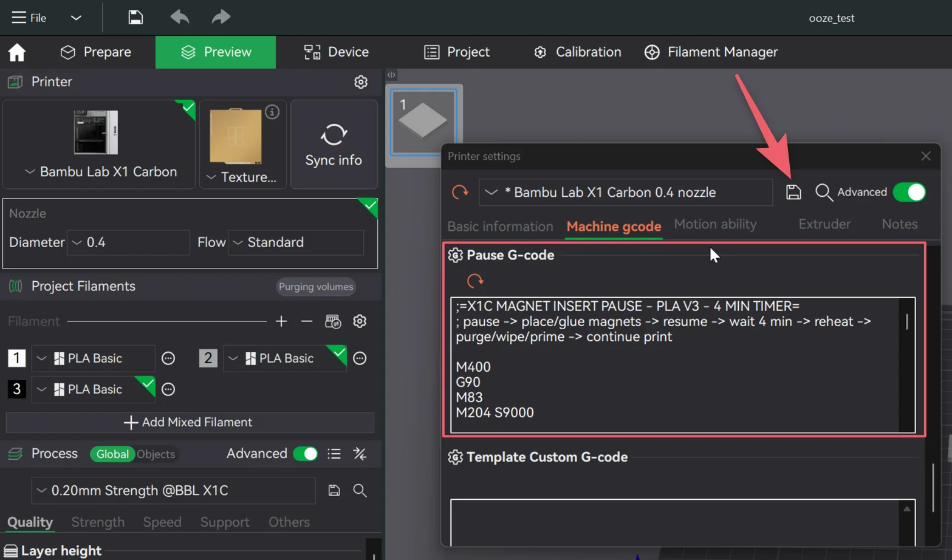This screenshot has width=952, height=560.
Task: Open the Support process tab
Action: tap(225, 522)
